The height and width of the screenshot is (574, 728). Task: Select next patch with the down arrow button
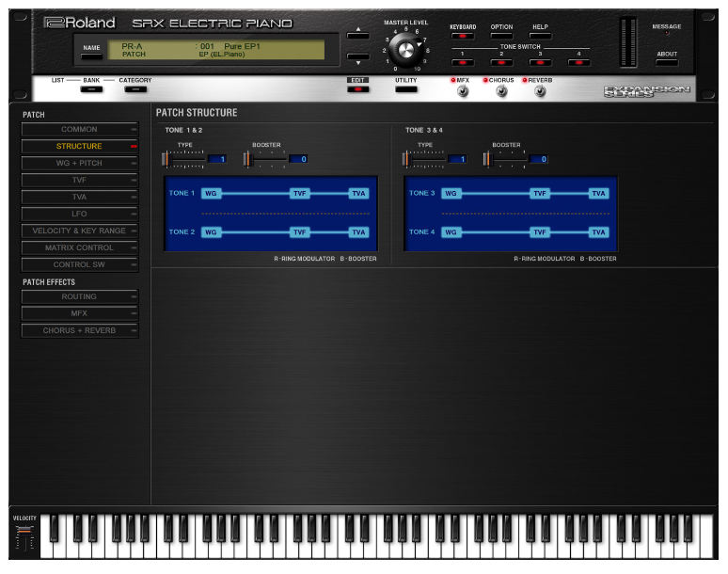(x=358, y=57)
